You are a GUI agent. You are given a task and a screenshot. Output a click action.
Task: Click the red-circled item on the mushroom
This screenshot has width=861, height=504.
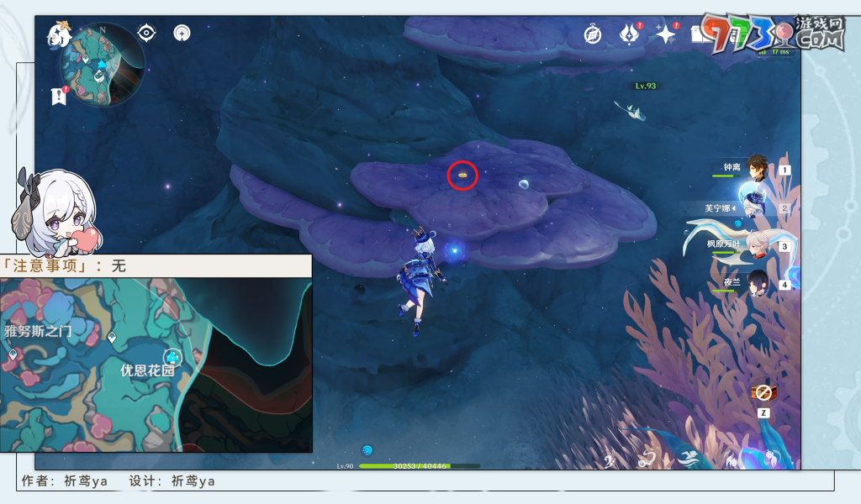pos(462,175)
